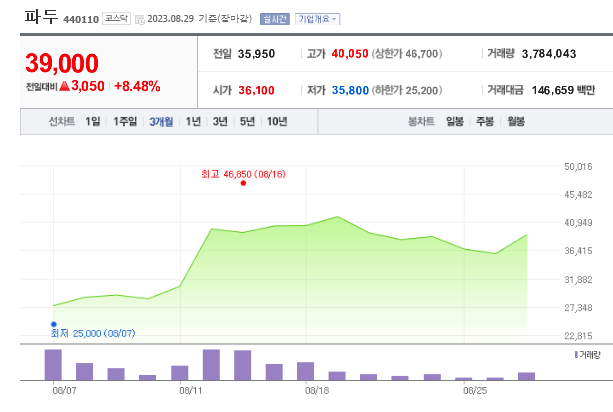613x412 pixels.
Task: Select the 1일 line chart tab
Action: point(93,122)
